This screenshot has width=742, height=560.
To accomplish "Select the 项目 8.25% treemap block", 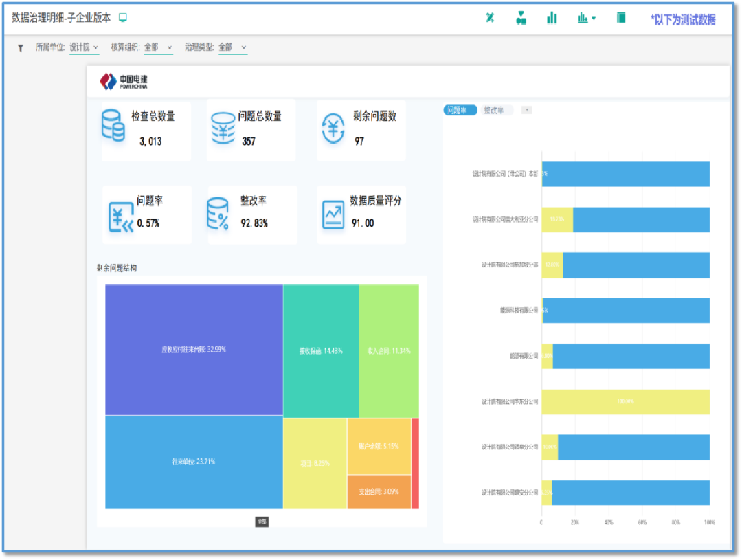I will 315,463.
